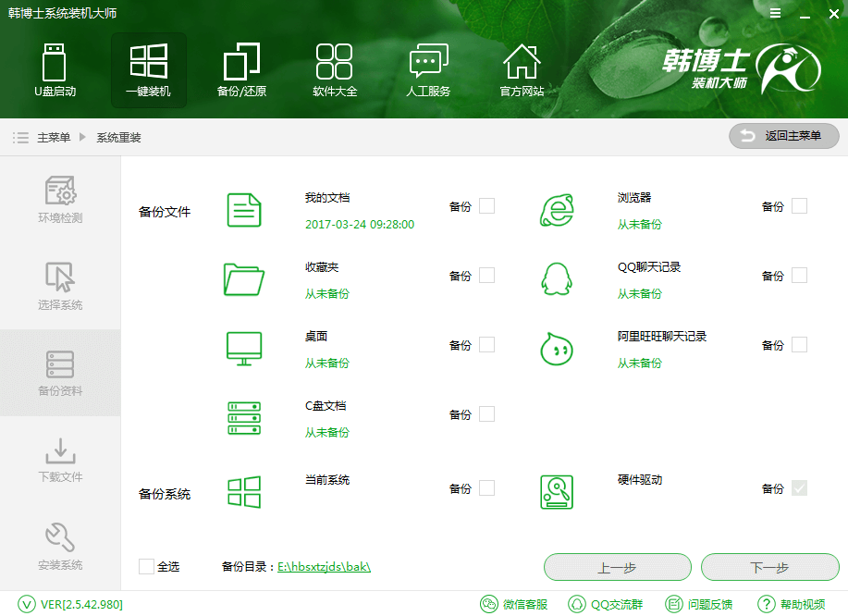Check backup for C盘文档

tap(486, 413)
